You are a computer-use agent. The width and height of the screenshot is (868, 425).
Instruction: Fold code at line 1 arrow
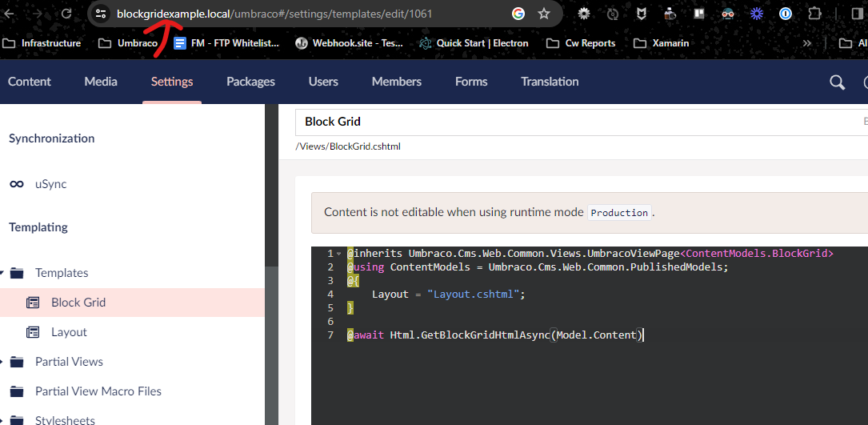(338, 254)
